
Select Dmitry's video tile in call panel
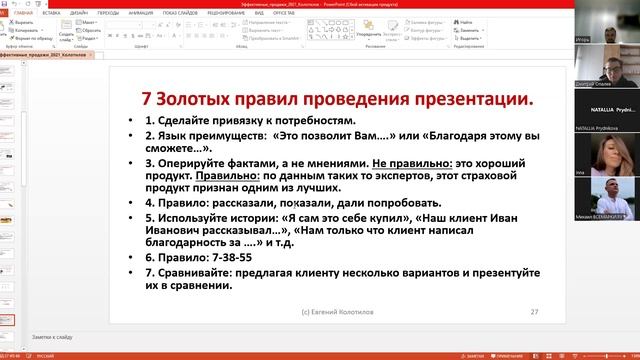click(607, 66)
